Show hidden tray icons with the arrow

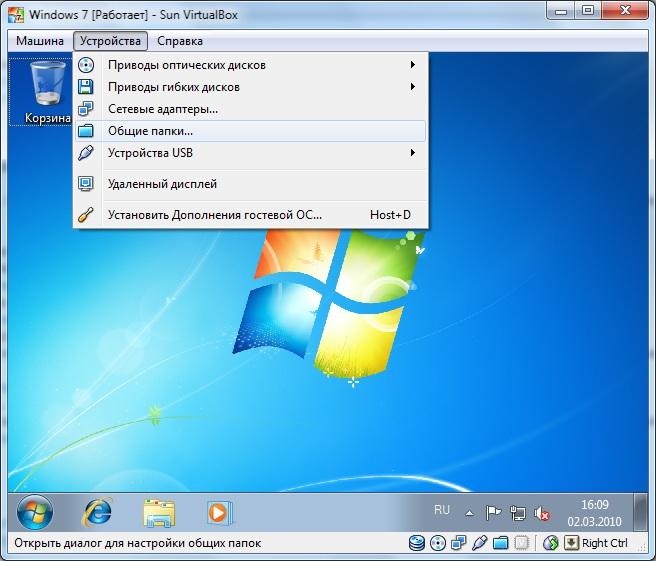471,512
